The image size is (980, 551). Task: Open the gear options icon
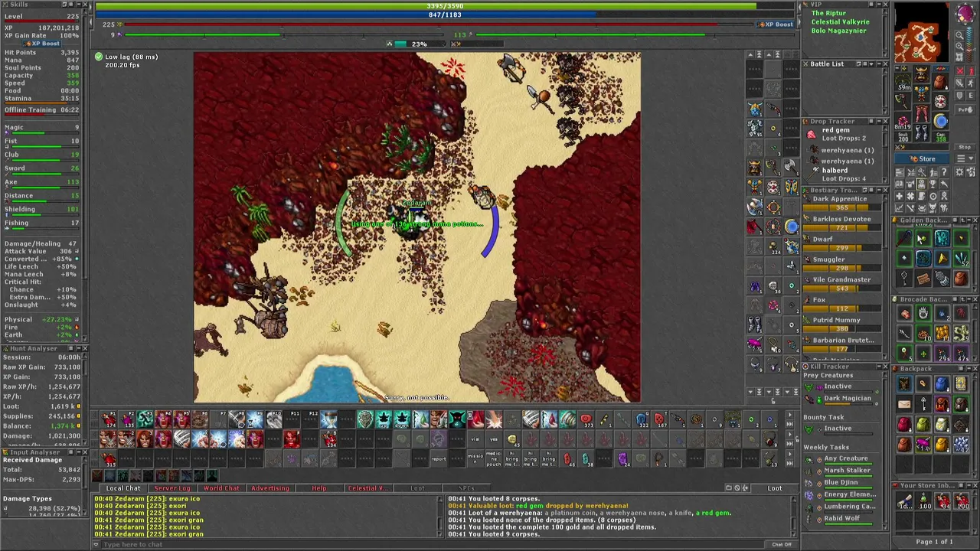pos(959,172)
